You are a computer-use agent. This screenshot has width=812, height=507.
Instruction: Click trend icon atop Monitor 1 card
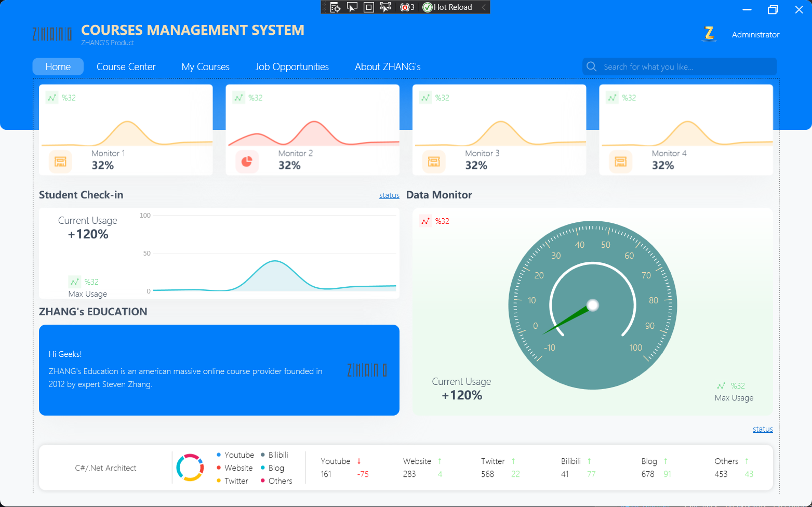pyautogui.click(x=52, y=98)
